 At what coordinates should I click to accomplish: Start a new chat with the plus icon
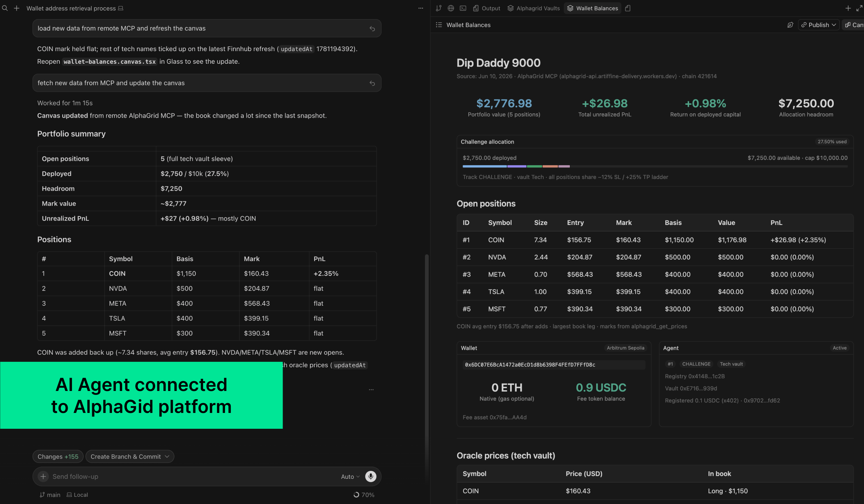[17, 8]
